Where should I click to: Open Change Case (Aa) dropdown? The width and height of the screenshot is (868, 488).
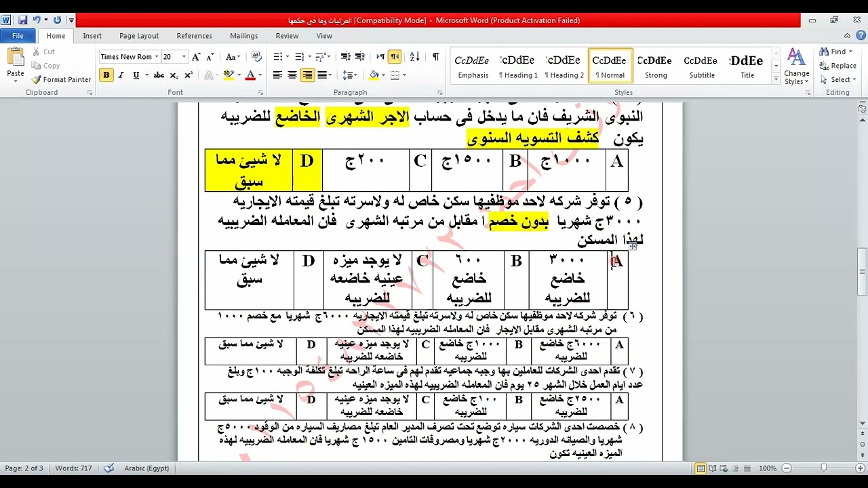(x=233, y=57)
